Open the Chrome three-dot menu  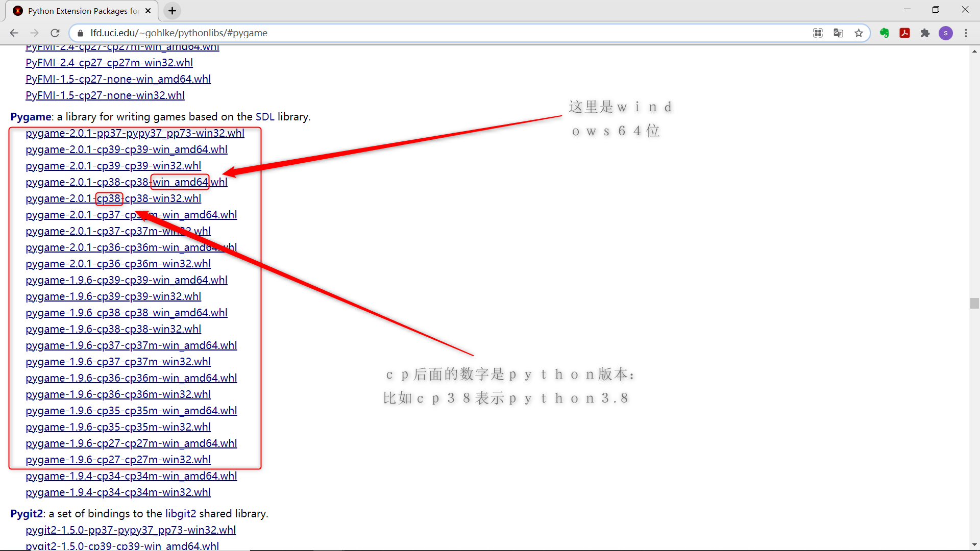[966, 33]
